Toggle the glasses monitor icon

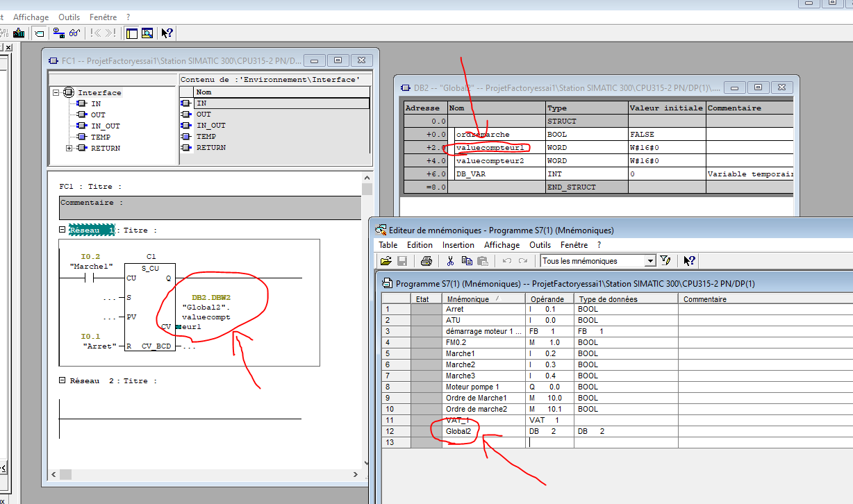coord(74,33)
